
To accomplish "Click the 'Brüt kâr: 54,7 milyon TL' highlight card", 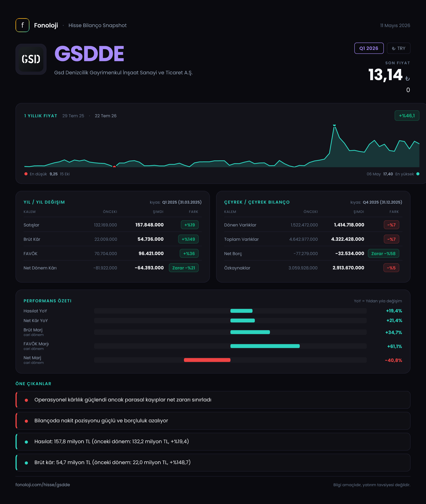I will (213, 462).
